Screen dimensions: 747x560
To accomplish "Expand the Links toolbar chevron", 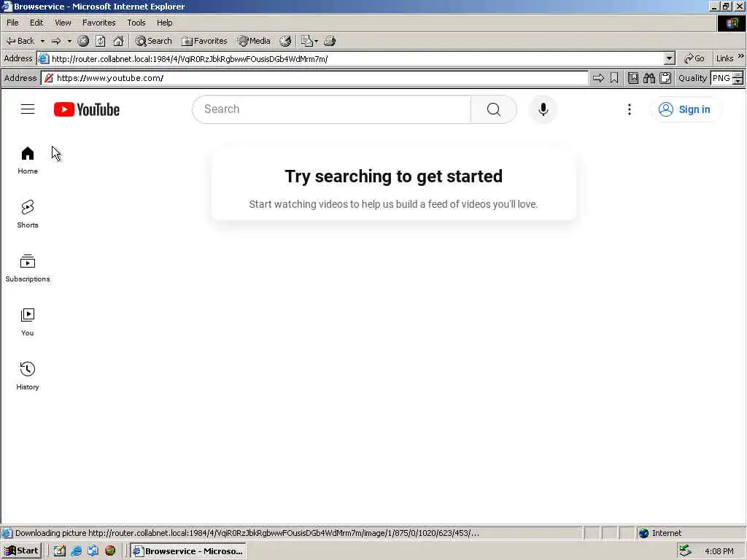I will (x=741, y=56).
